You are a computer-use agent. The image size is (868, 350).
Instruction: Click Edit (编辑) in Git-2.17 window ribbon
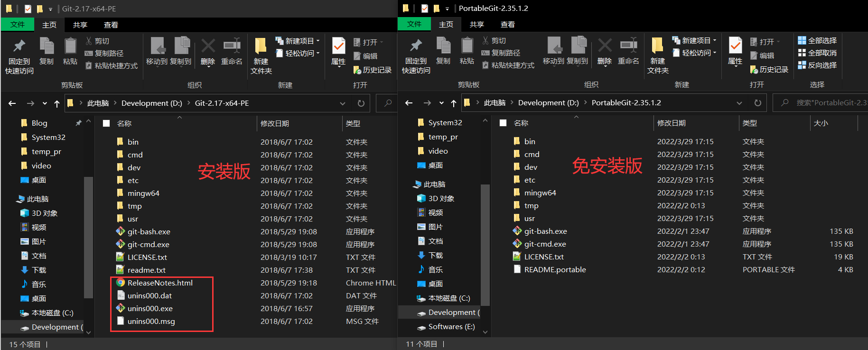365,56
